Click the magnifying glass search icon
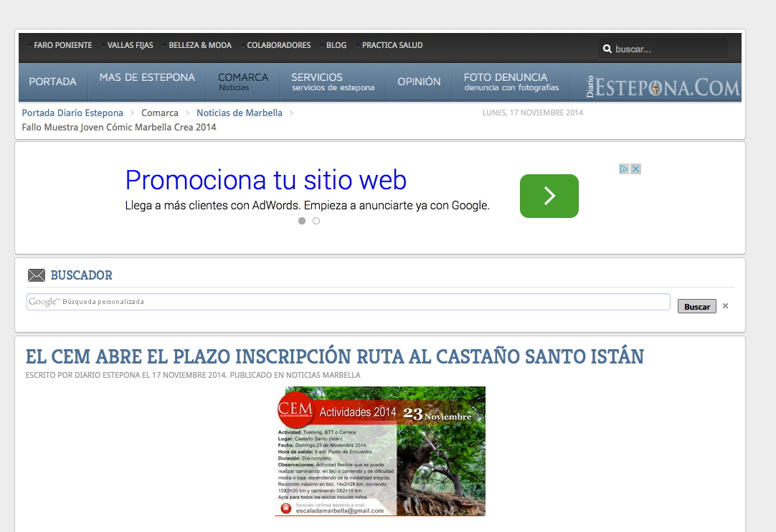The image size is (776, 532). pyautogui.click(x=607, y=49)
